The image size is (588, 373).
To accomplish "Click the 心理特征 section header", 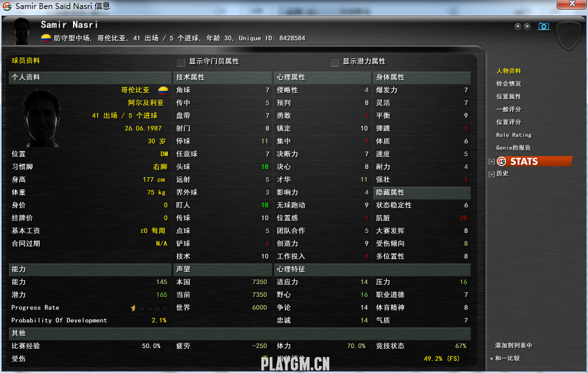I will [372, 269].
